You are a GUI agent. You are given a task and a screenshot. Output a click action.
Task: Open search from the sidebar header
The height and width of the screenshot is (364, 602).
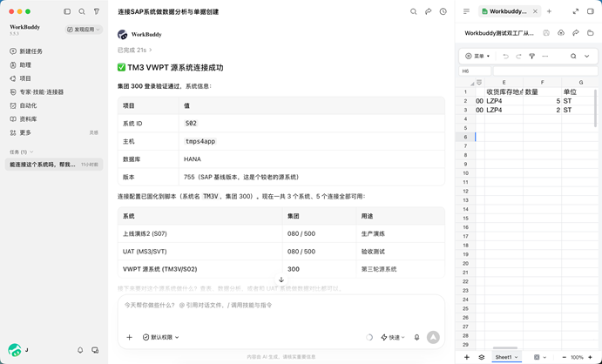pyautogui.click(x=82, y=11)
